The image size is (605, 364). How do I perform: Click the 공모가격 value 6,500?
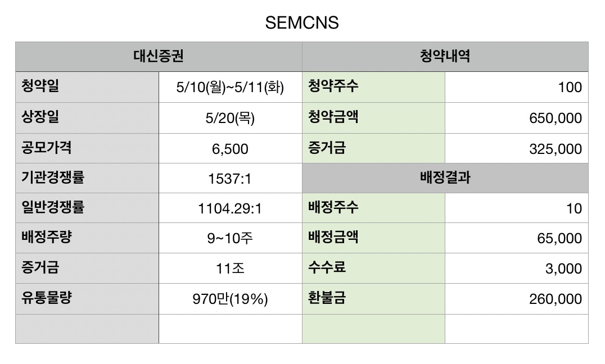[231, 148]
